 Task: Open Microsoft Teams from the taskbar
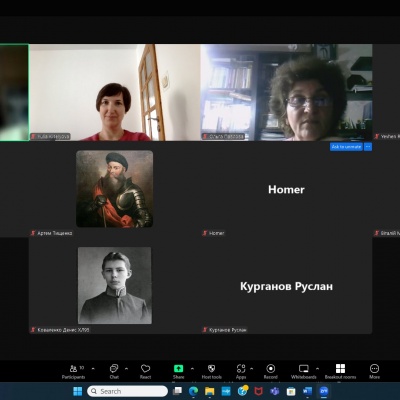[275, 391]
